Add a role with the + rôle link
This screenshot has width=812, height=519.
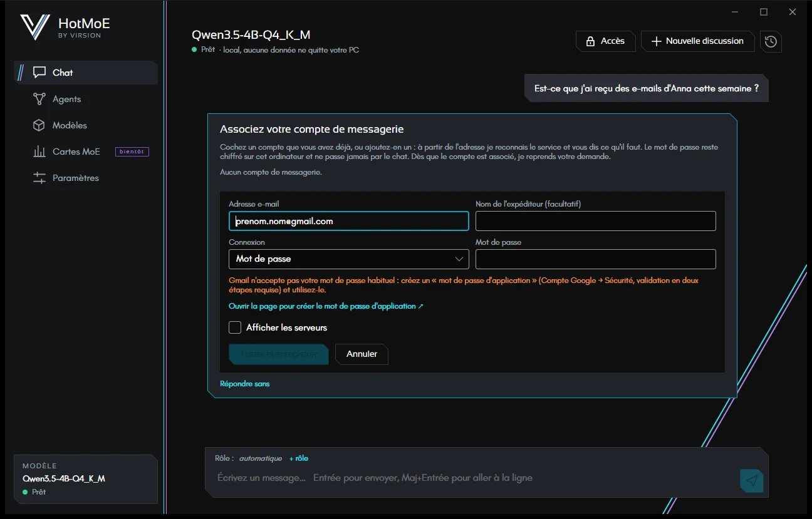pos(299,458)
